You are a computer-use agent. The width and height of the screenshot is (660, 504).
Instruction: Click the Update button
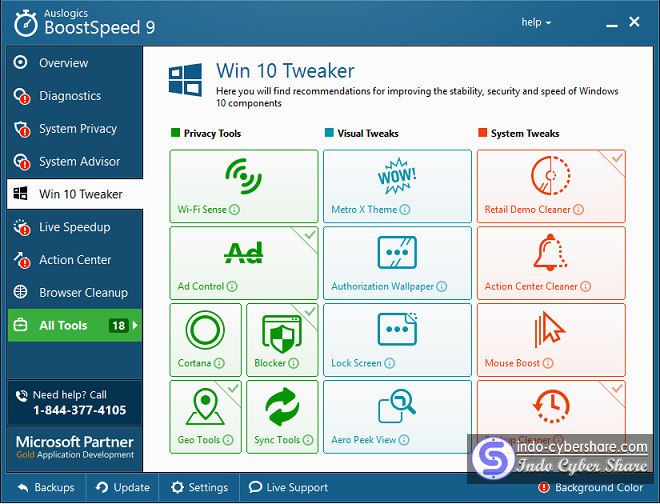[122, 488]
